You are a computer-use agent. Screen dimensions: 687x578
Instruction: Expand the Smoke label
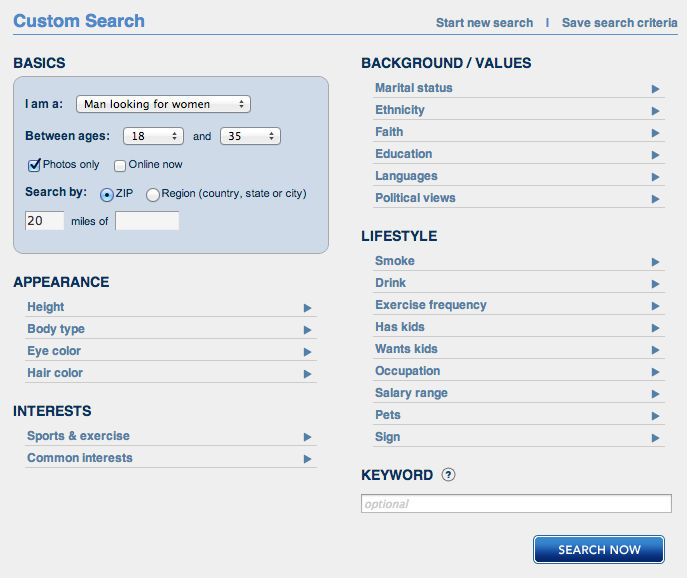(x=395, y=261)
